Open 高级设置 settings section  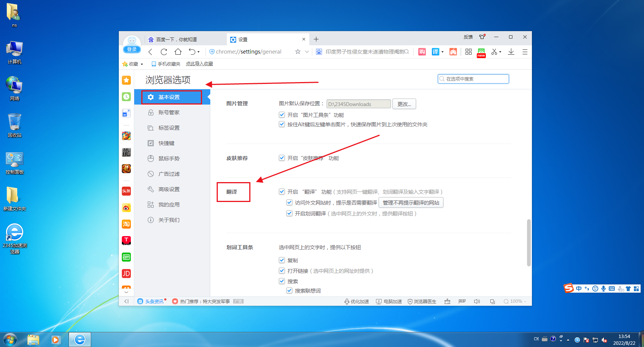pos(172,189)
